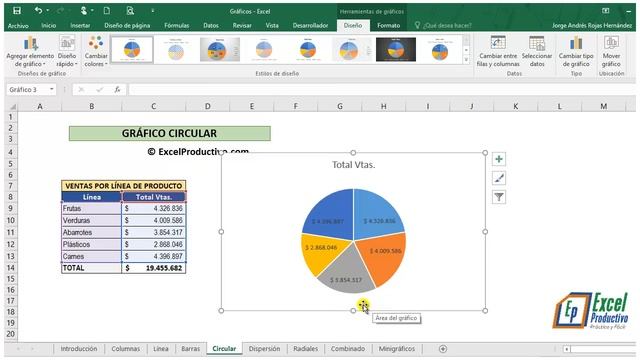Screen dimensions: 640x360
Task: Click the Print preview icon in quick access
Action: 130,11
